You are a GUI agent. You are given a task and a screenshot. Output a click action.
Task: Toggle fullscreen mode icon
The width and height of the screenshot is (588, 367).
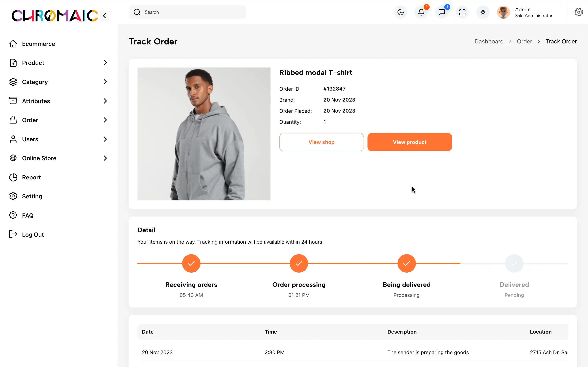[462, 12]
